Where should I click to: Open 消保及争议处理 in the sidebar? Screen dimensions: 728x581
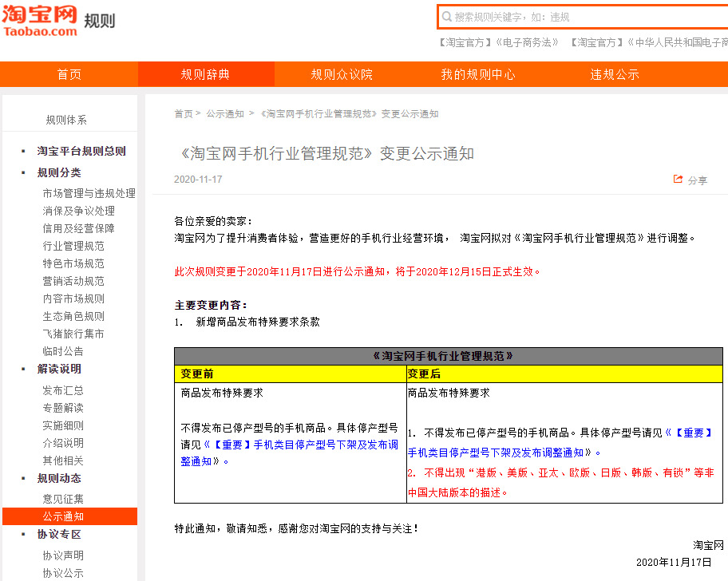[78, 211]
